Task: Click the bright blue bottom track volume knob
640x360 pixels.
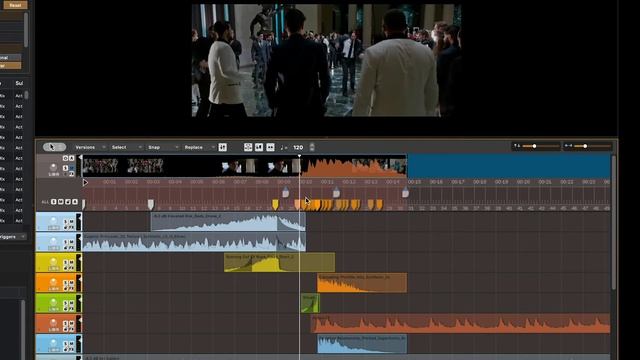Action: pos(53,343)
